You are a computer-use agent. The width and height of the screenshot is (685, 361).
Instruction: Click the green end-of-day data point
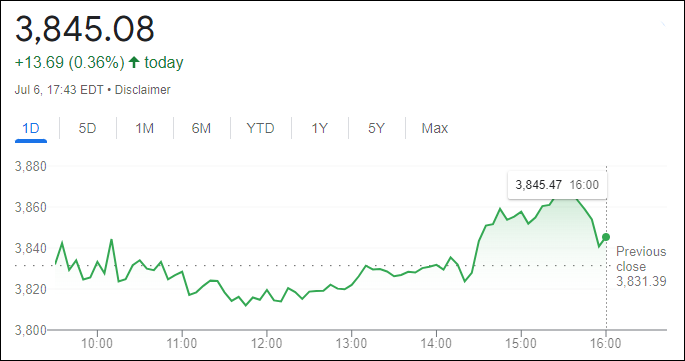(x=606, y=237)
